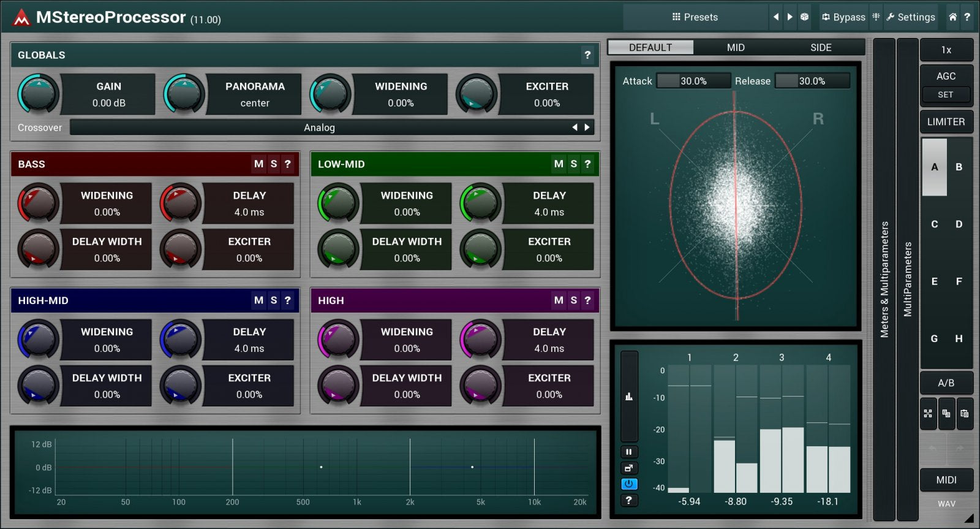Mute the Bass band
The image size is (980, 529).
pos(258,164)
